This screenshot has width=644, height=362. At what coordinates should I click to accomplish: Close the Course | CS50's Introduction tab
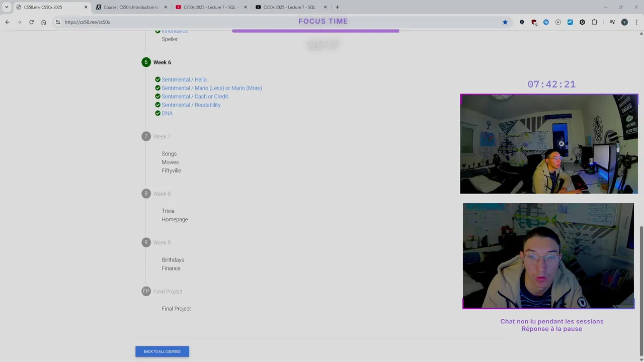166,7
